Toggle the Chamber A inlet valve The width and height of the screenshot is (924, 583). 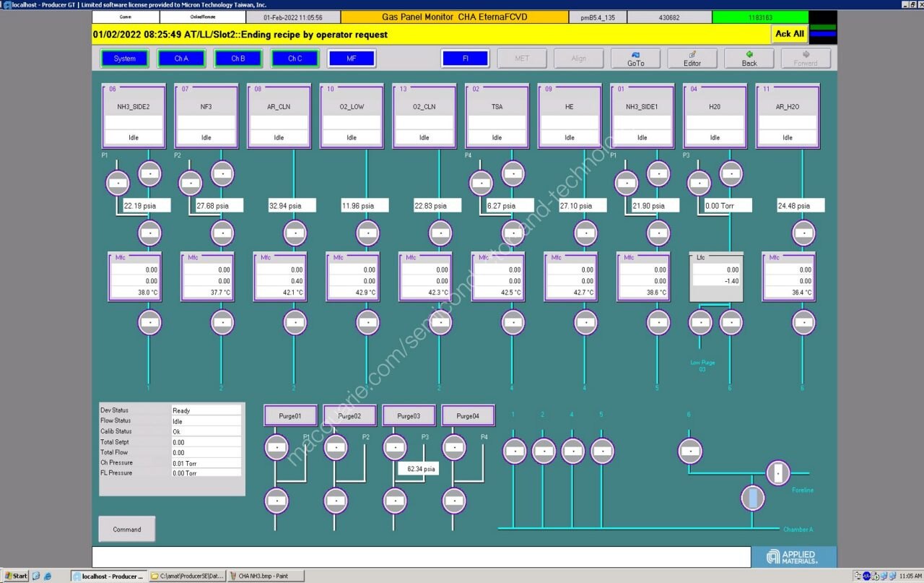pos(753,498)
